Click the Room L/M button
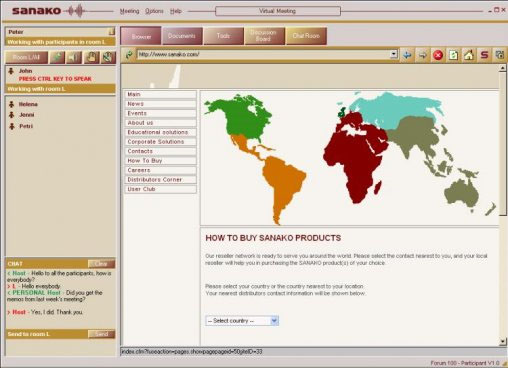This screenshot has width=508, height=368. point(27,57)
